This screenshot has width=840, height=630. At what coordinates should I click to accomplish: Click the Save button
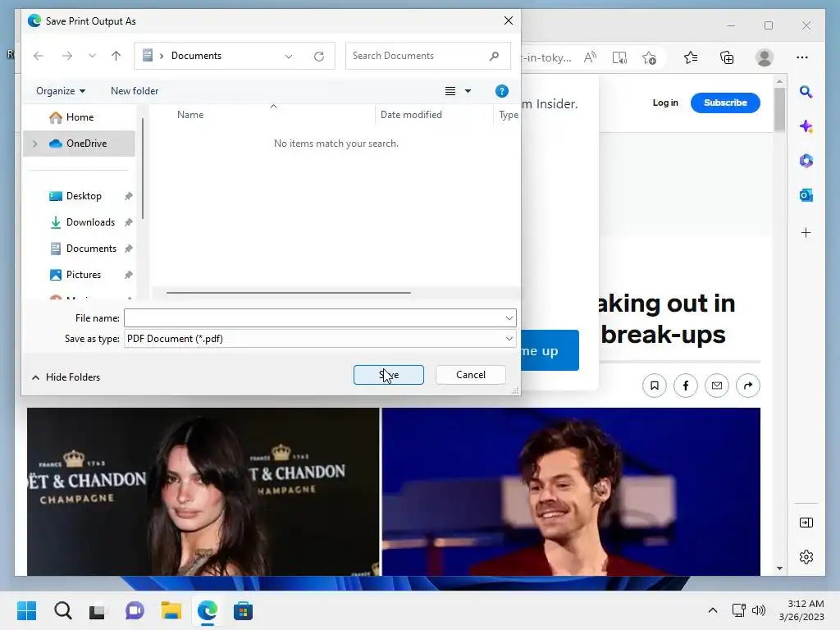(x=388, y=375)
